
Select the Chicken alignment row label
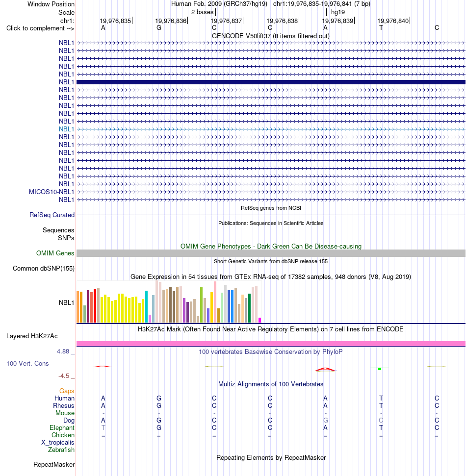63,435
